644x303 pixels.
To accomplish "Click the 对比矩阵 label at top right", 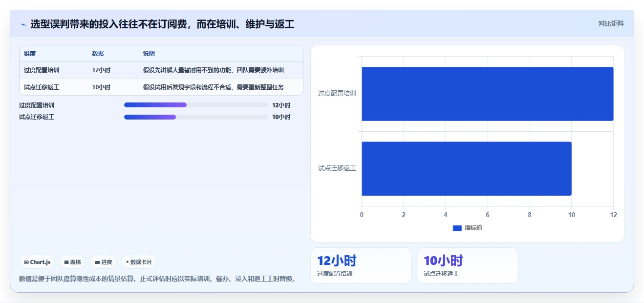I will pyautogui.click(x=611, y=23).
